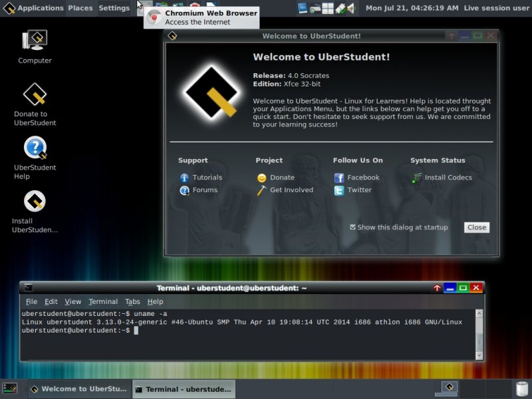Click the window grid tray icon
The width and height of the screenshot is (532, 399).
(x=328, y=8)
